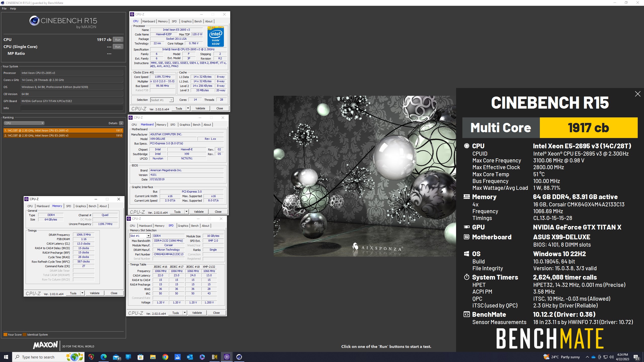Viewport: 644px width, 362px height.
Task: Click Tools button in the Memory window
Action: pyautogui.click(x=73, y=293)
